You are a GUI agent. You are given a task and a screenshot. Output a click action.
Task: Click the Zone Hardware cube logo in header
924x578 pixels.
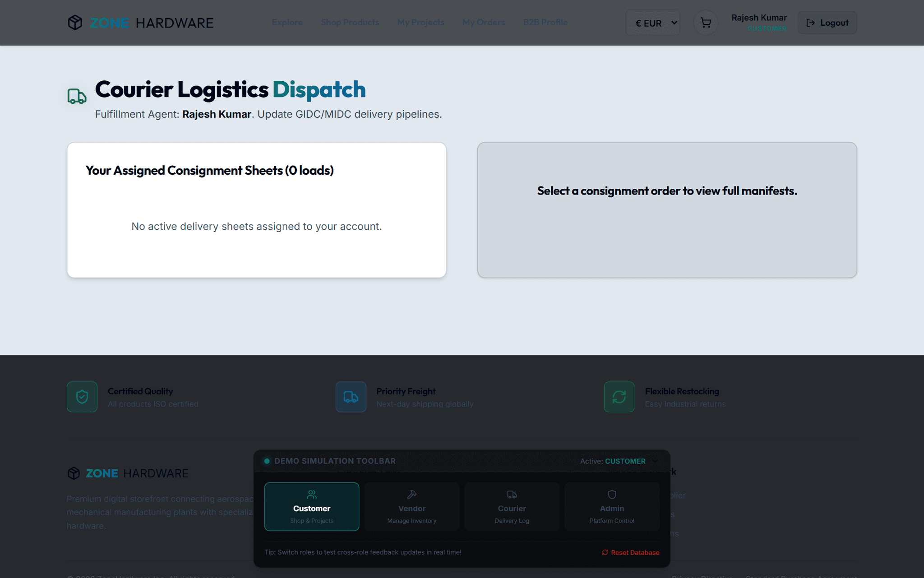pos(75,23)
